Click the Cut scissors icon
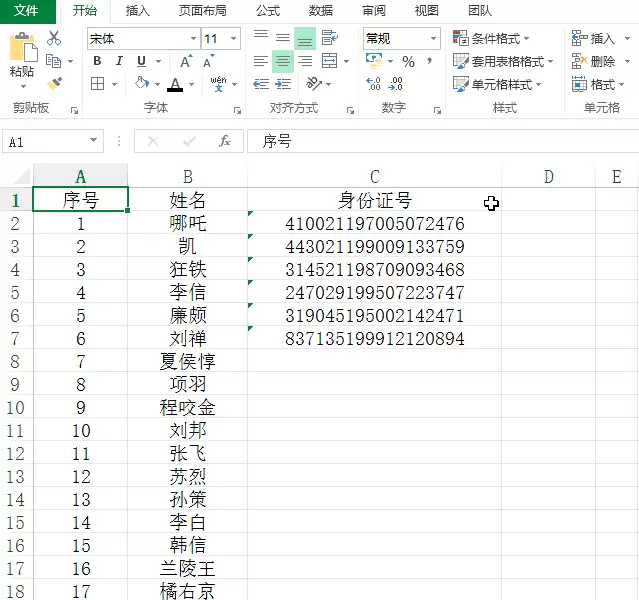The width and height of the screenshot is (639, 600). [x=54, y=38]
